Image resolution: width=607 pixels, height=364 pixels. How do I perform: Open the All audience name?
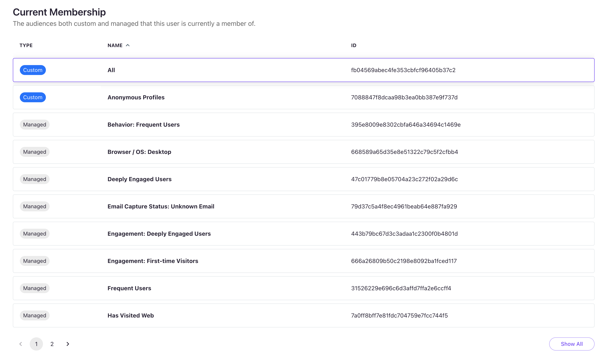click(x=111, y=70)
